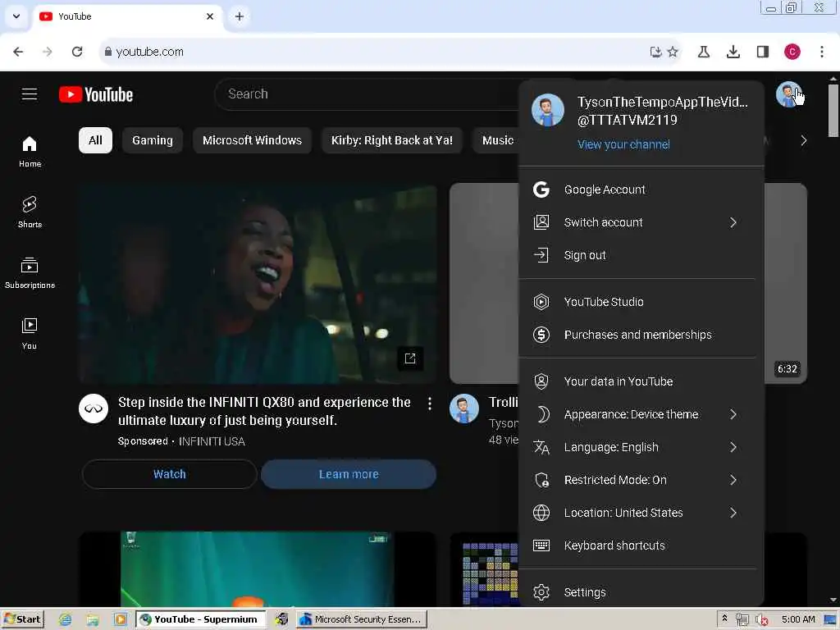Open the You library section

pos(30,333)
